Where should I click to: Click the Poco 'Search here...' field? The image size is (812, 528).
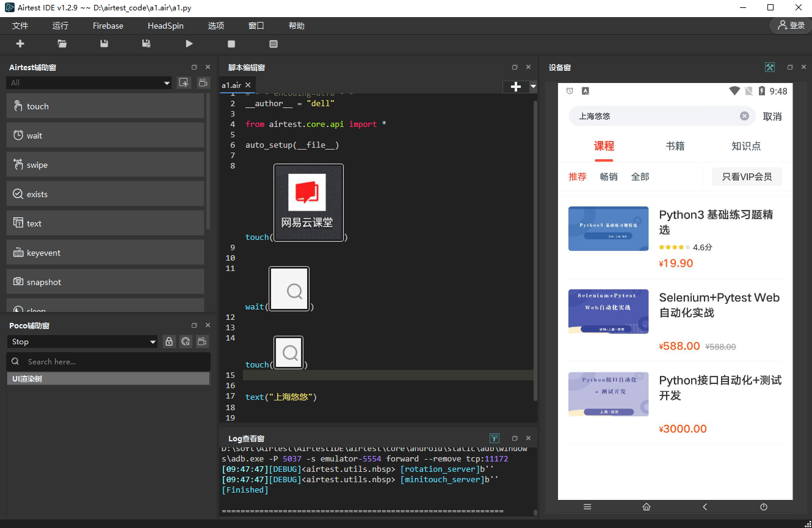[x=109, y=361]
